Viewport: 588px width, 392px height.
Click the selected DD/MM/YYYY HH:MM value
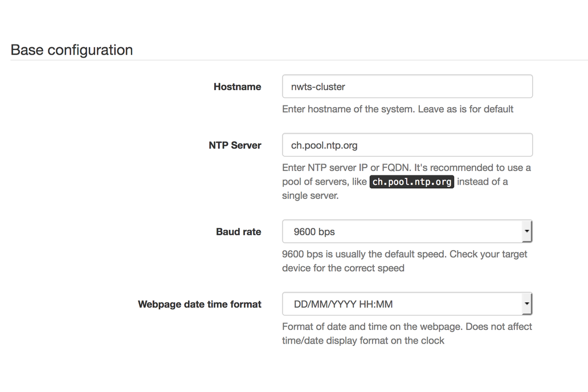[x=343, y=304]
